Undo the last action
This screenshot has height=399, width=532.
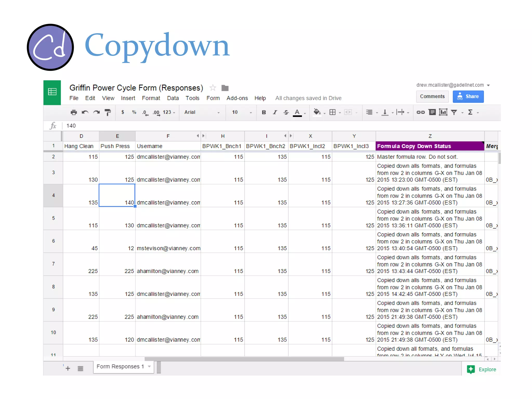pyautogui.click(x=85, y=112)
